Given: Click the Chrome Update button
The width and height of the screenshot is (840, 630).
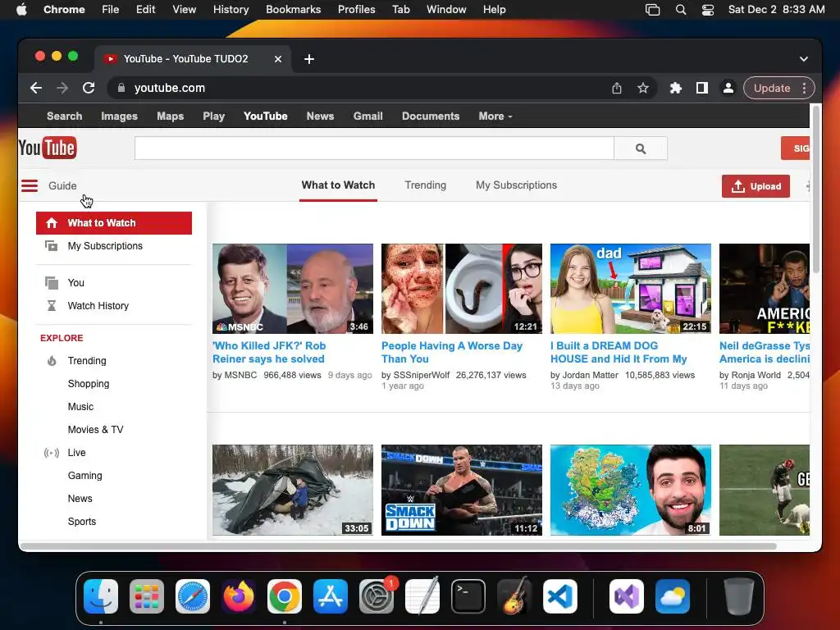Looking at the screenshot, I should tap(771, 88).
